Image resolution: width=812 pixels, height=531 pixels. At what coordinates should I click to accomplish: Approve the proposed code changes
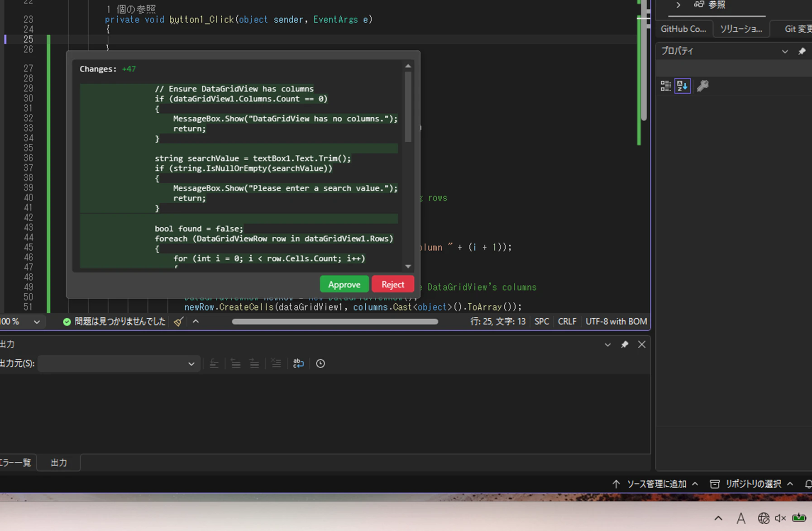[x=344, y=284]
